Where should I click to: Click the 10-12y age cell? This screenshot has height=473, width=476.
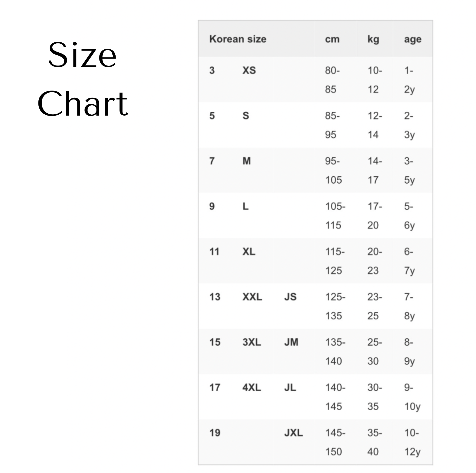pos(412,442)
